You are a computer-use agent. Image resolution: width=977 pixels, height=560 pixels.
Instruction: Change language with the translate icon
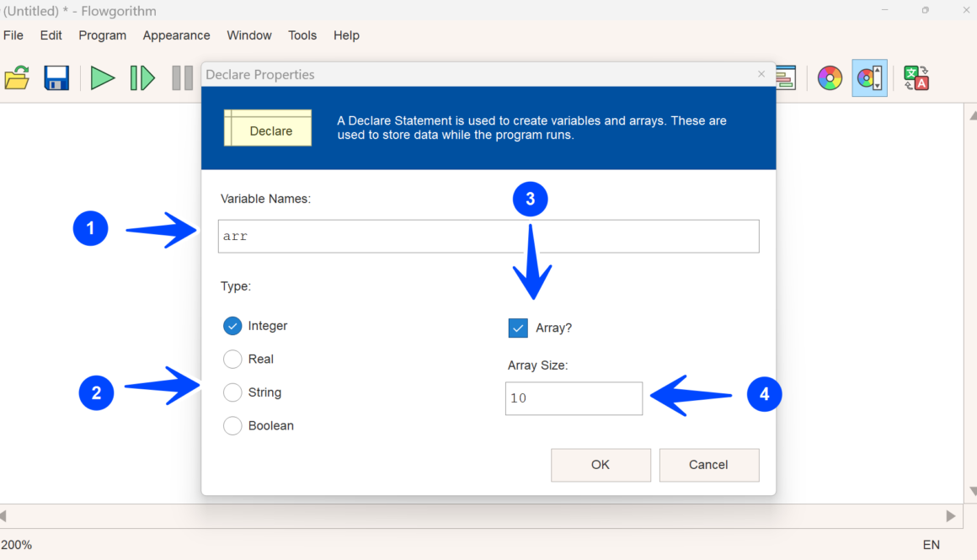916,78
